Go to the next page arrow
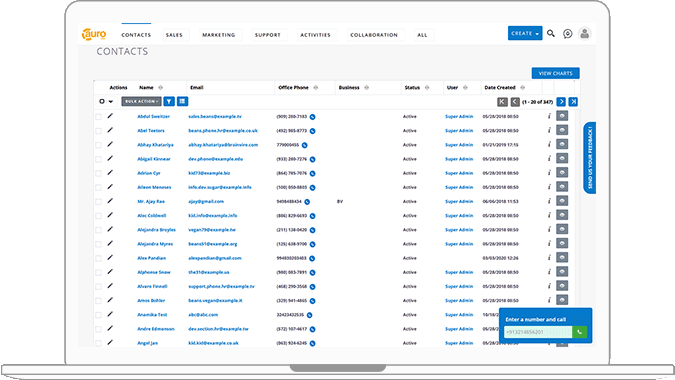This screenshot has height=380, width=675. click(561, 102)
